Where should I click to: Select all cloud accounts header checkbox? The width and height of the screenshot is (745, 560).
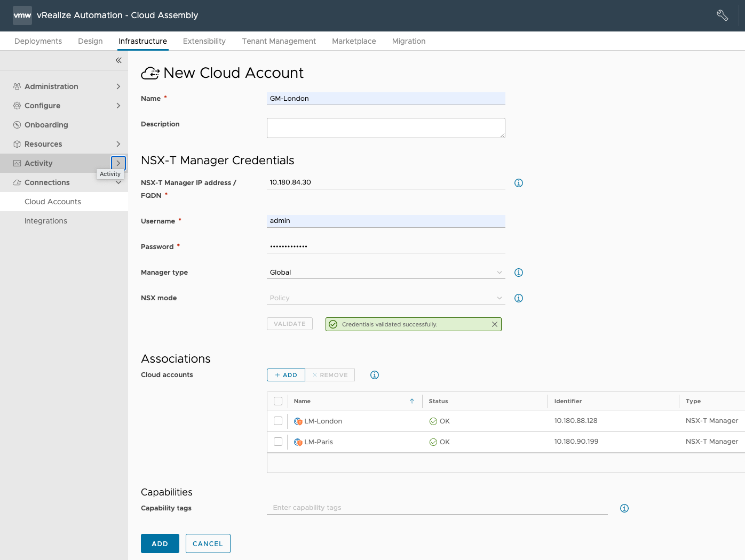tap(278, 401)
